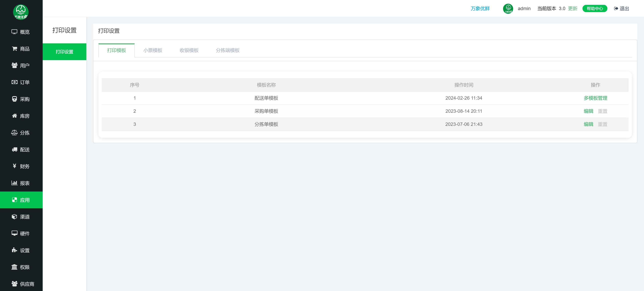Click the 当前版本 3.0 text
644x291 pixels.
(x=551, y=9)
